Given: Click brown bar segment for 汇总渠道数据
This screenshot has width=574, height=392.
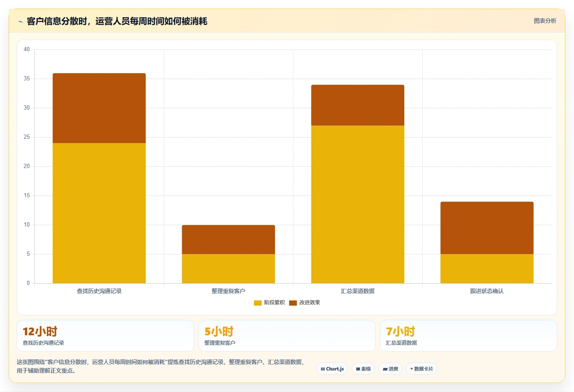Looking at the screenshot, I should pos(358,105).
